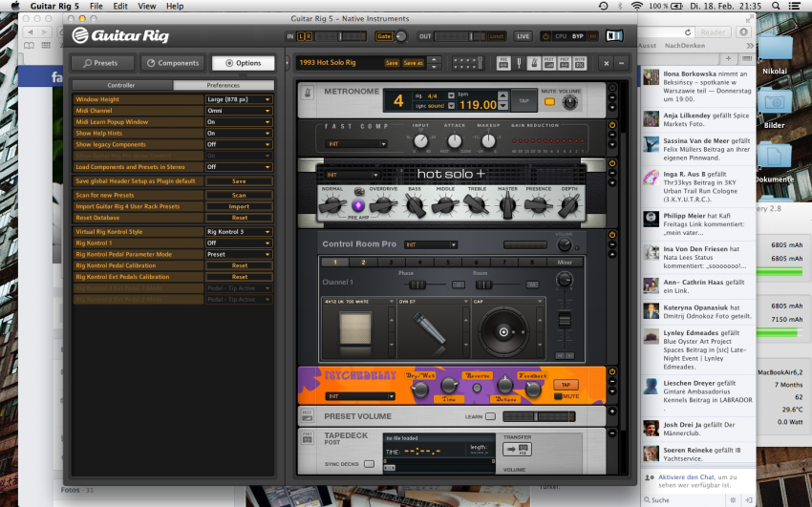Open Wi-Fi status menu

click(x=637, y=6)
